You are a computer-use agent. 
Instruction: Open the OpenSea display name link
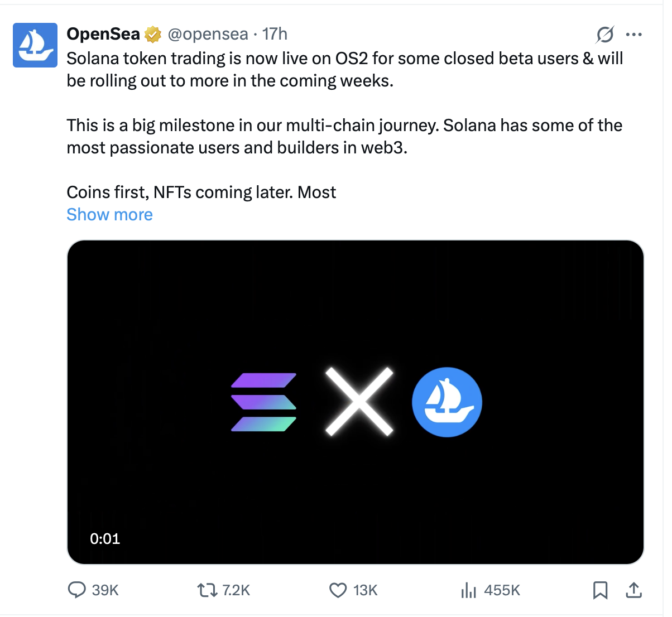click(103, 34)
